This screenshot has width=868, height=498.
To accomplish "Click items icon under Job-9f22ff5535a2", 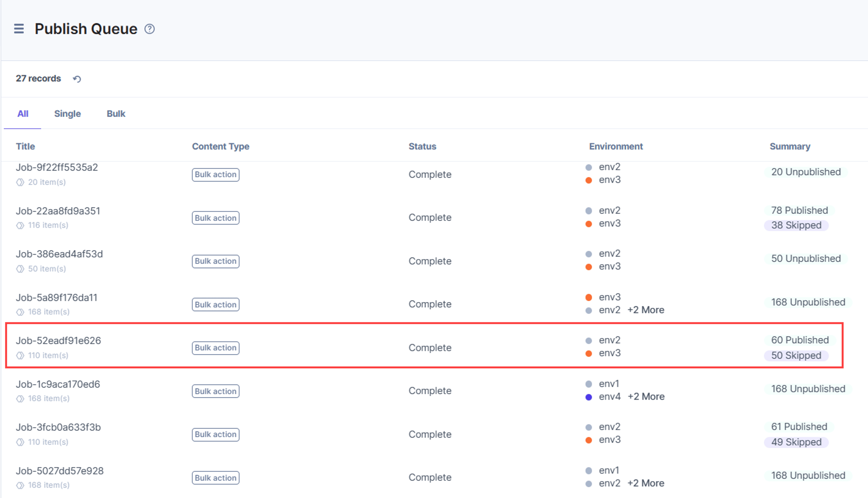I will tap(20, 182).
